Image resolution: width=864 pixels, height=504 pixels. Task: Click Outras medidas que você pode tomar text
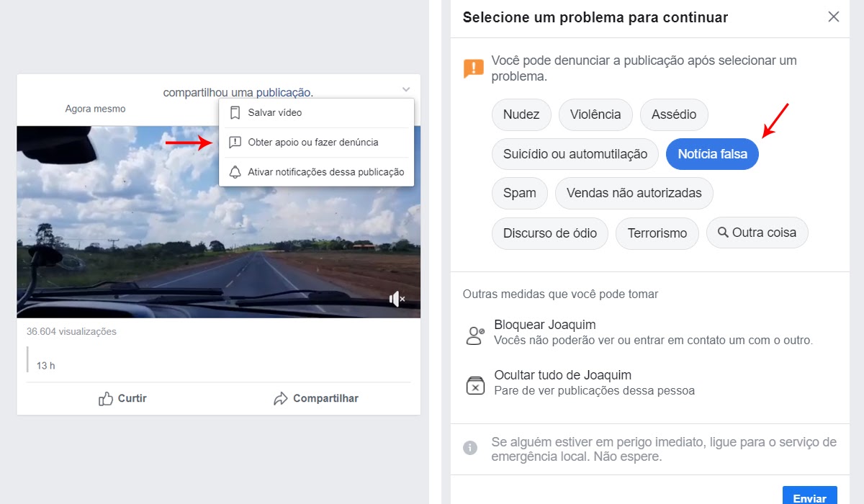(x=560, y=294)
